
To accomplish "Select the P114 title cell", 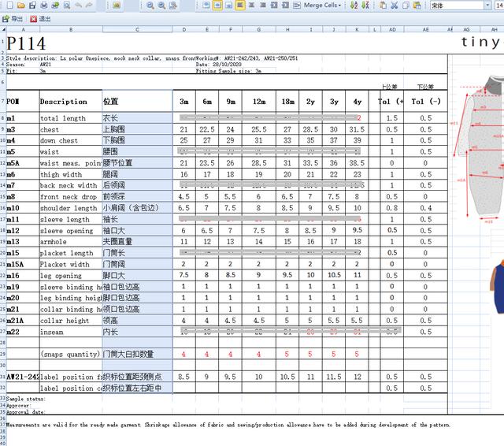I will point(26,43).
